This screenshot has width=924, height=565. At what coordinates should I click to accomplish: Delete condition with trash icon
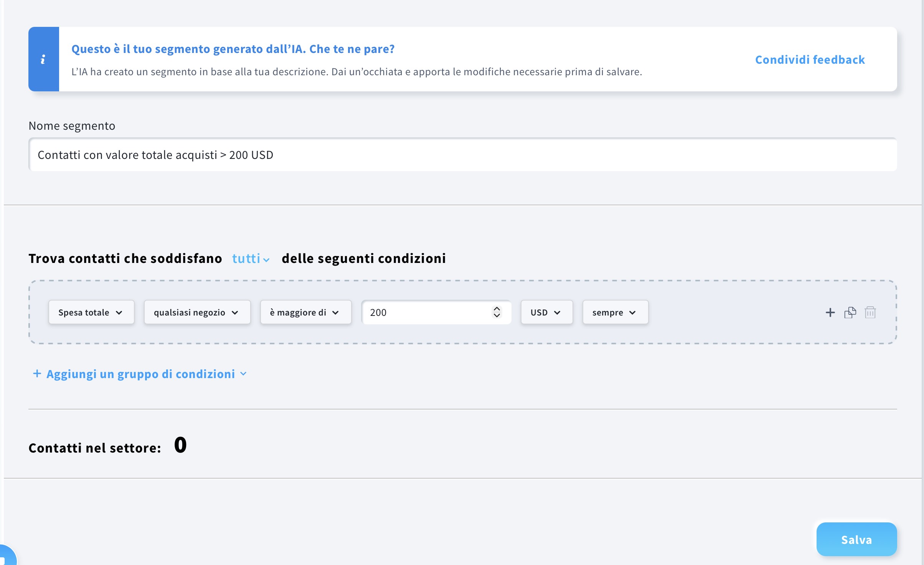pos(870,312)
